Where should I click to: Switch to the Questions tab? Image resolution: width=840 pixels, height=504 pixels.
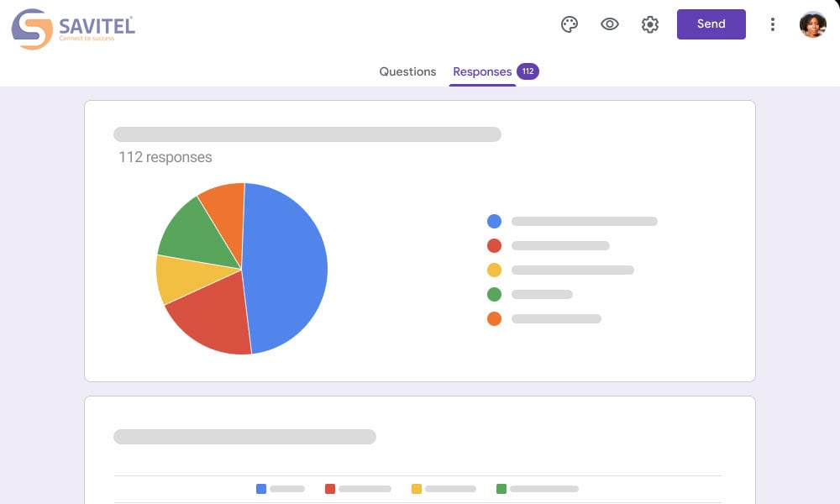coord(407,71)
